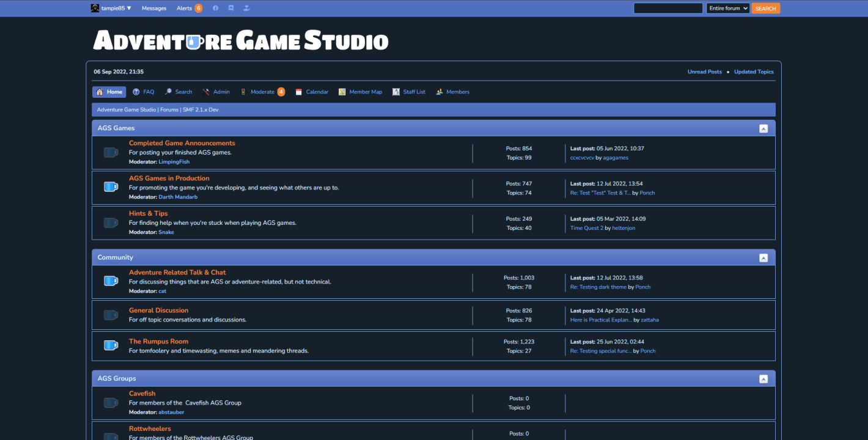868x440 pixels.
Task: Click the FAQ question mark icon
Action: [136, 92]
